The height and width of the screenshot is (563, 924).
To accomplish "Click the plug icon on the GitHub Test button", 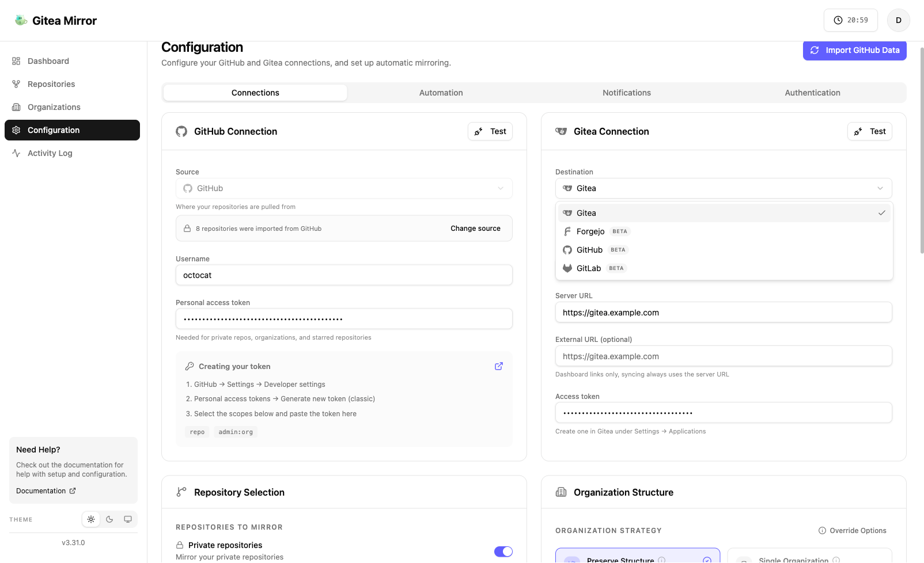I will [x=478, y=132].
